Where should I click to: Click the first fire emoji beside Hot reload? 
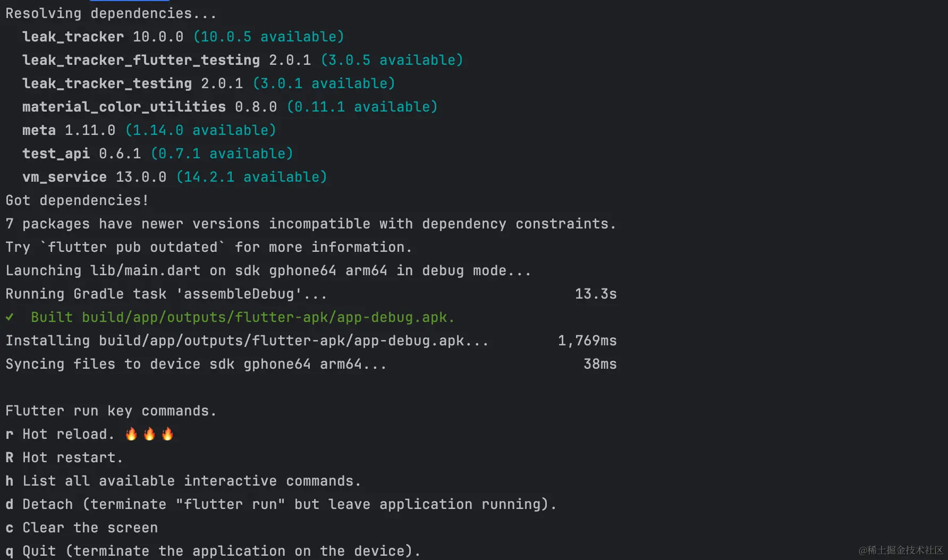(131, 434)
